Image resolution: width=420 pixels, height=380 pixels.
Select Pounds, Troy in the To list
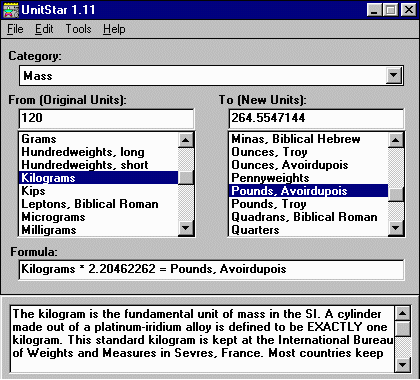pyautogui.click(x=309, y=204)
